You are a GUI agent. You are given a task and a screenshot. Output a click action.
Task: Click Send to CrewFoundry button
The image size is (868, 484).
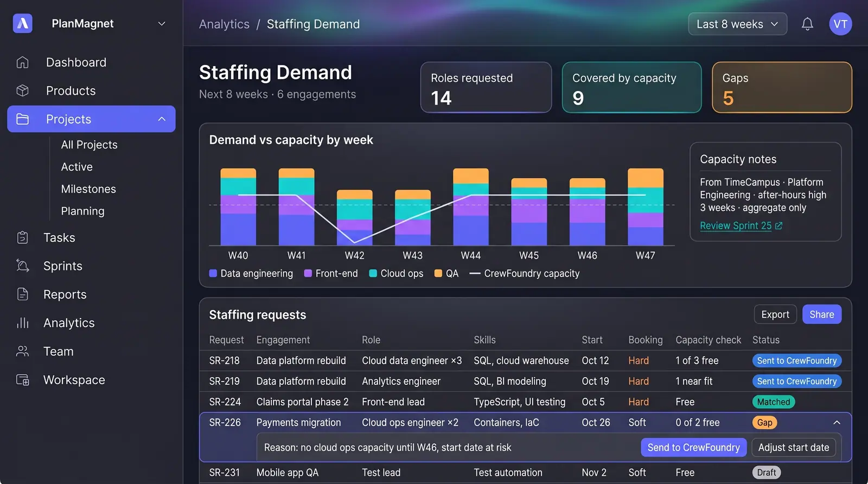pyautogui.click(x=694, y=448)
